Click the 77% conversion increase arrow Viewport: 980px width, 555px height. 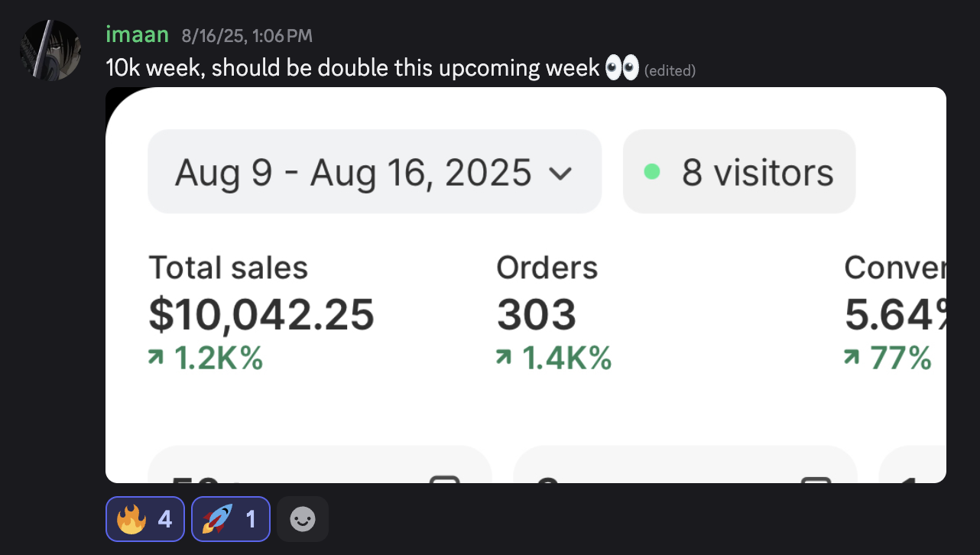(x=852, y=358)
